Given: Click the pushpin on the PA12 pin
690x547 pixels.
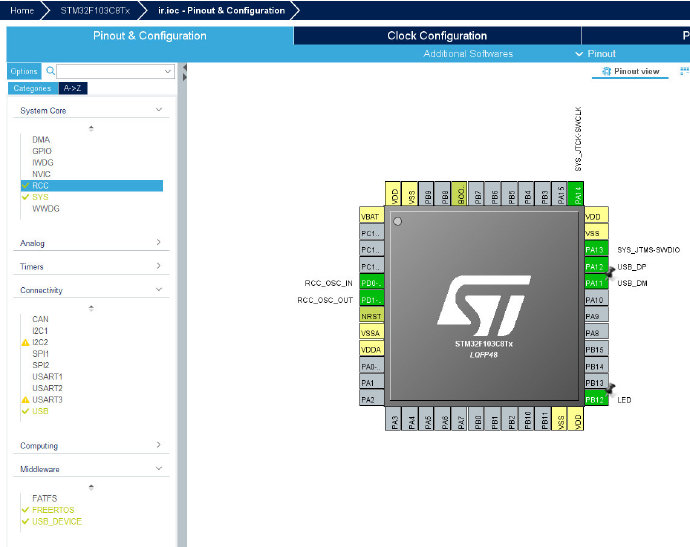Looking at the screenshot, I should coord(610,272).
